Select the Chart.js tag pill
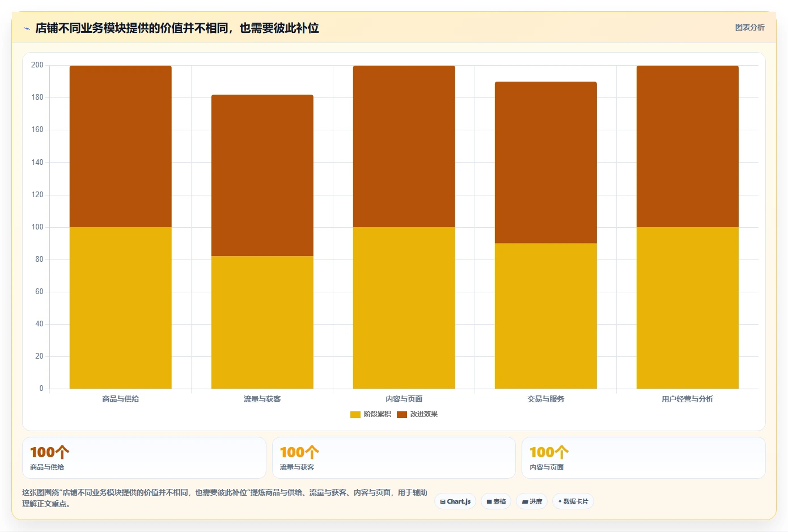Viewport: 788px width, 532px height. click(x=455, y=501)
